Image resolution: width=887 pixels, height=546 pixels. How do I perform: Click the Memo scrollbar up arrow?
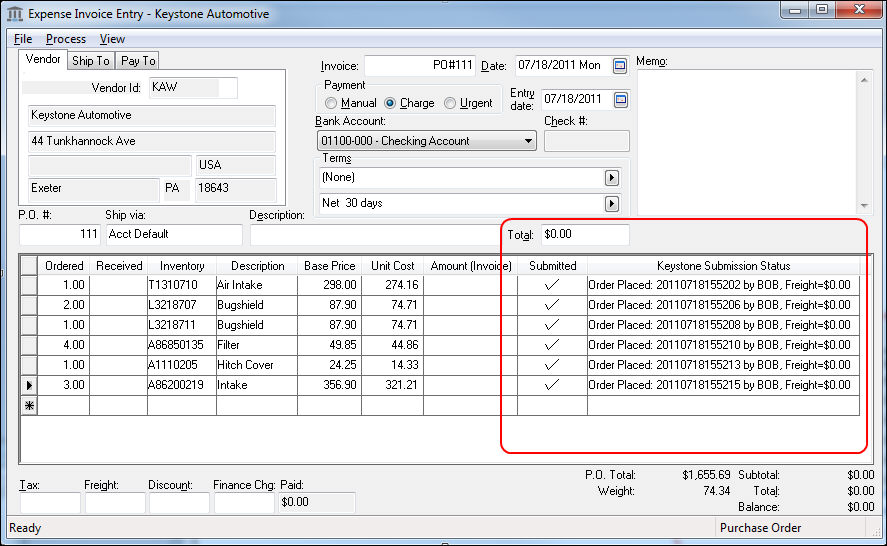tap(864, 80)
